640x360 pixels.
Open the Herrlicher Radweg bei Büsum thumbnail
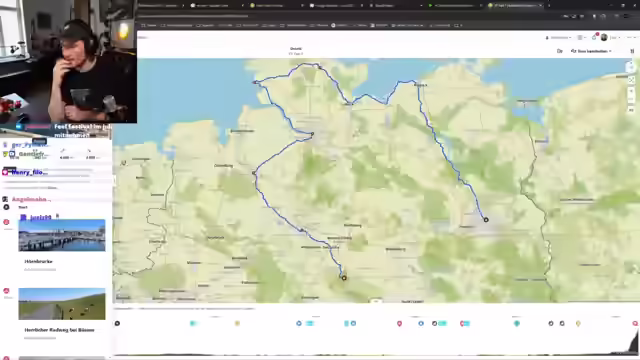coord(62,304)
